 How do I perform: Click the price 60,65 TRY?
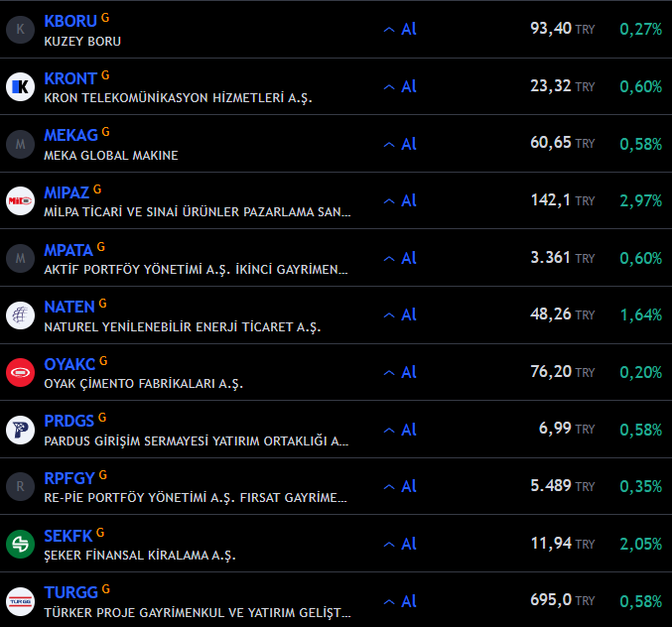point(562,143)
